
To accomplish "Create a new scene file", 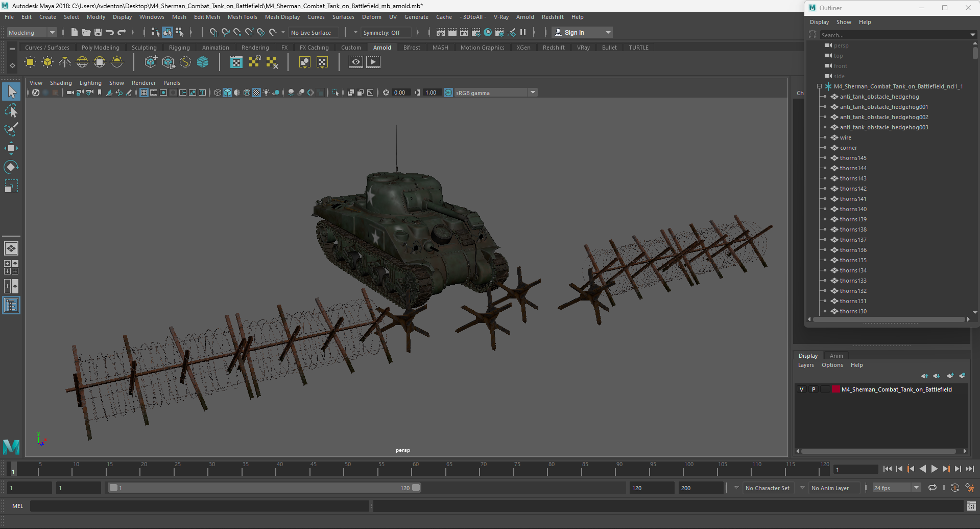I will (75, 32).
